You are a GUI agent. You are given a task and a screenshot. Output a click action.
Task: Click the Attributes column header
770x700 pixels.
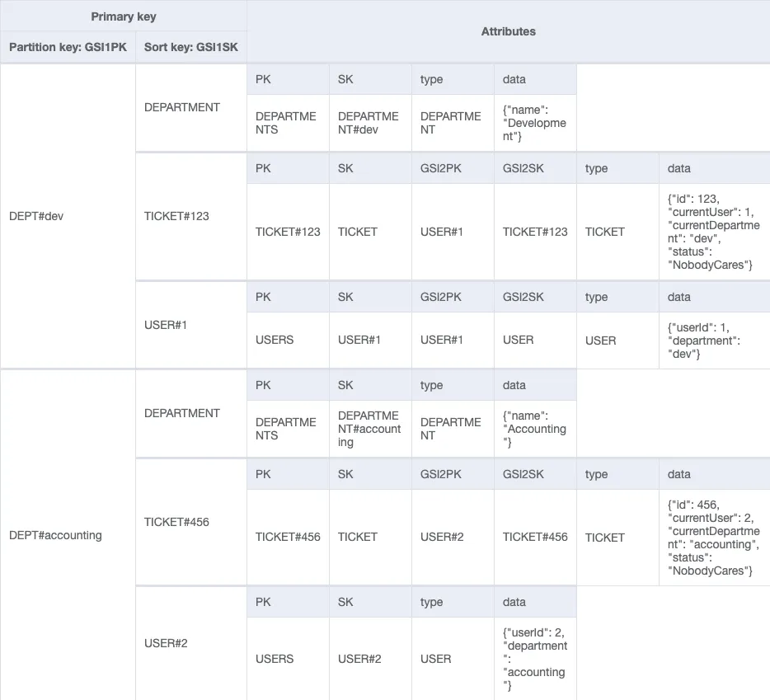(x=508, y=31)
